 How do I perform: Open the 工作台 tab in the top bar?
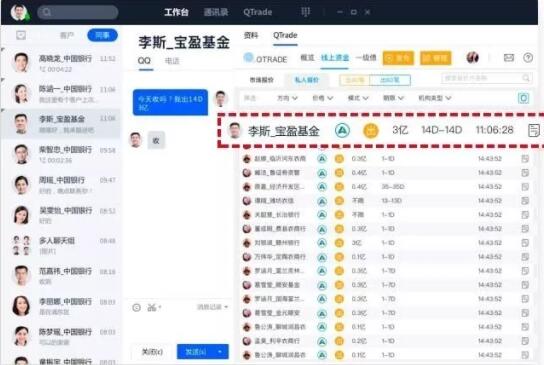click(x=176, y=12)
